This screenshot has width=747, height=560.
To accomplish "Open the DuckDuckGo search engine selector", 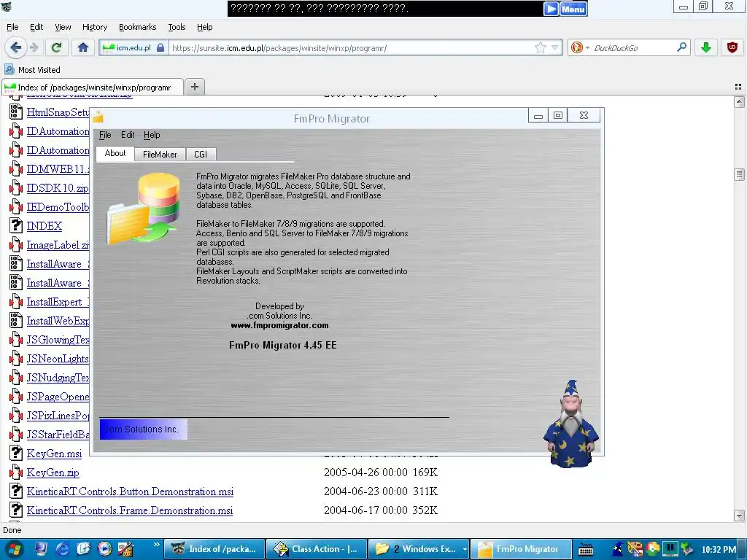I will 580,47.
